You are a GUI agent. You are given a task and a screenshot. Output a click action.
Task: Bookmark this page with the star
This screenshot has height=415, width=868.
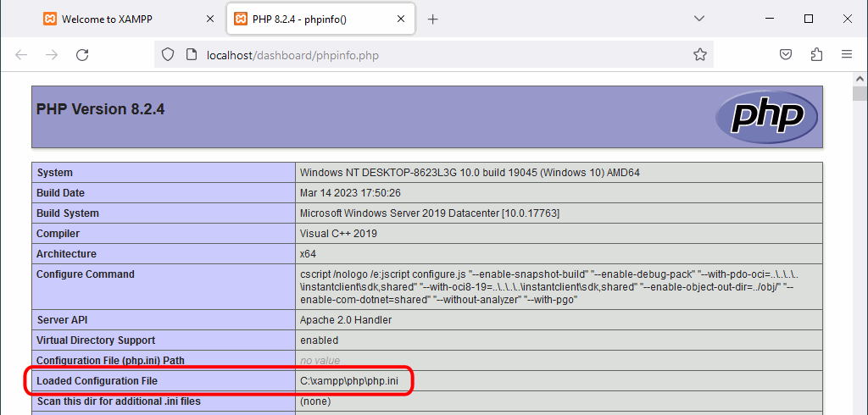[699, 55]
